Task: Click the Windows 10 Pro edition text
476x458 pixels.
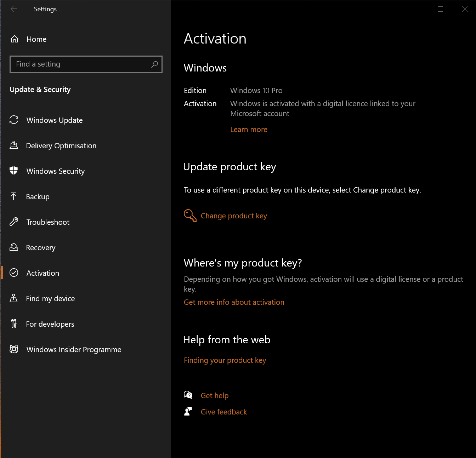Action: pyautogui.click(x=256, y=91)
